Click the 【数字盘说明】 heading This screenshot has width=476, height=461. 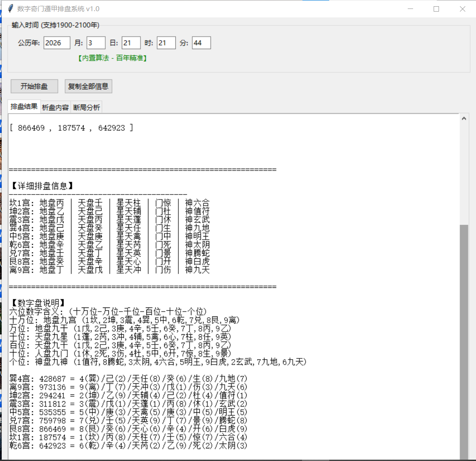tap(38, 303)
